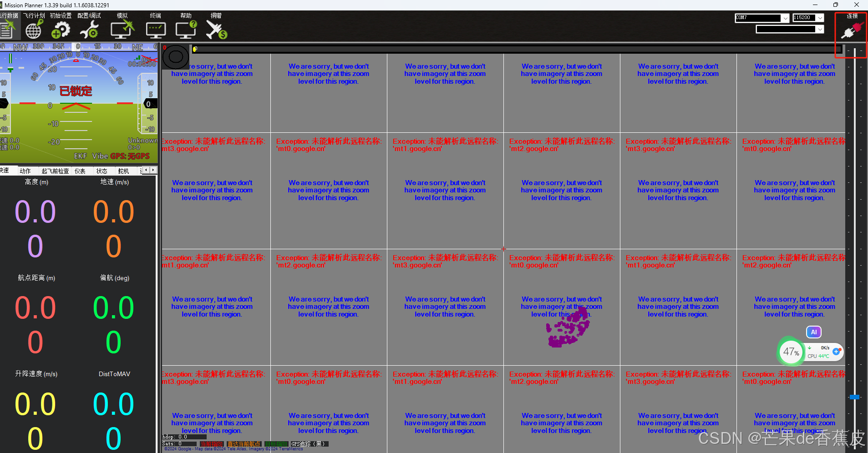Open the COM7 port dropdown
Screen dimensions: 868x453
pyautogui.click(x=785, y=18)
